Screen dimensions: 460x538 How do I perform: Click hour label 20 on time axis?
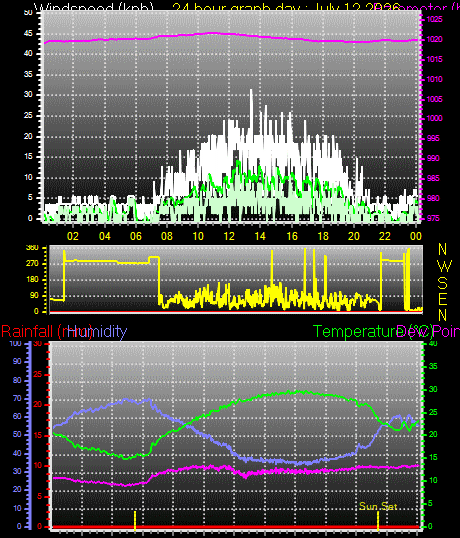click(354, 236)
